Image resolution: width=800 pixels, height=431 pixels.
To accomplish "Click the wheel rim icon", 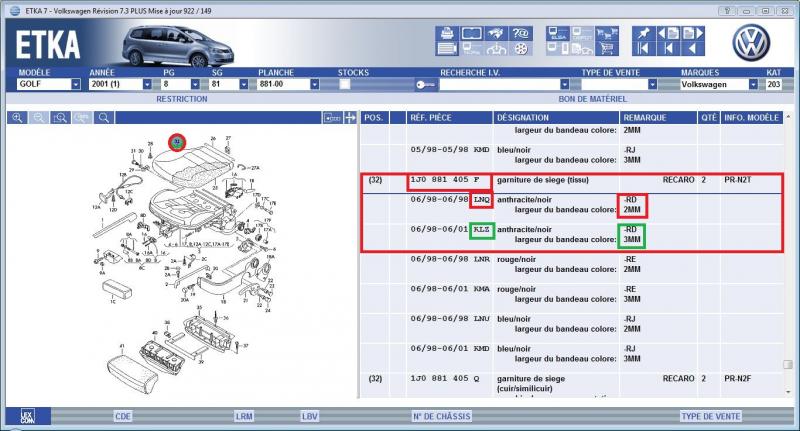I will (x=520, y=49).
